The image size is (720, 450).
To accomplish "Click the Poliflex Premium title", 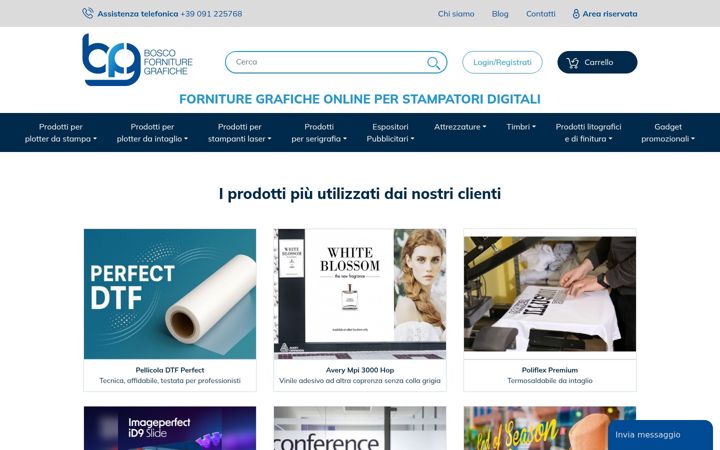I will tap(550, 370).
